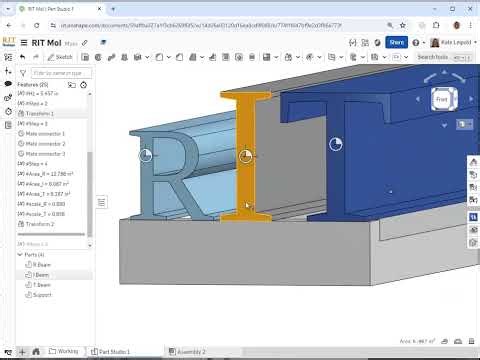Screen dimensions: 480x360
Task: Select the Support part
Action: (x=53, y=295)
